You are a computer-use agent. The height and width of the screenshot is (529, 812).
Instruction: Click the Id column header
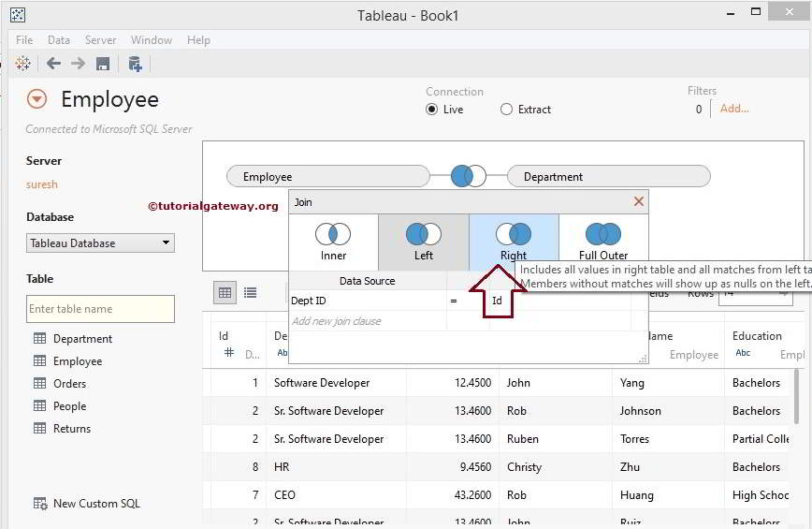(x=224, y=336)
